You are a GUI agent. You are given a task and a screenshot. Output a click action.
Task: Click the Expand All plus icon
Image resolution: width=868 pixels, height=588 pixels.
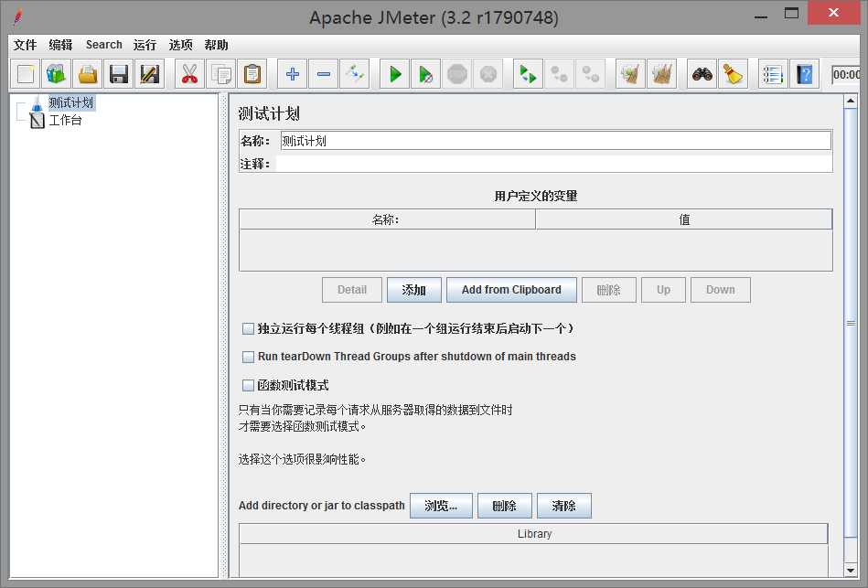[x=293, y=74]
